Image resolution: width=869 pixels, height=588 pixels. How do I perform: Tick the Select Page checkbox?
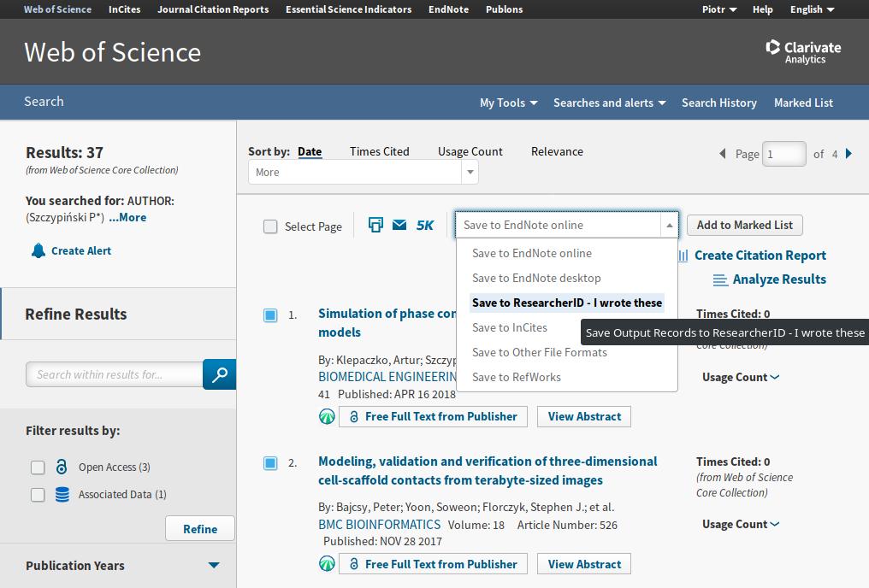(270, 226)
